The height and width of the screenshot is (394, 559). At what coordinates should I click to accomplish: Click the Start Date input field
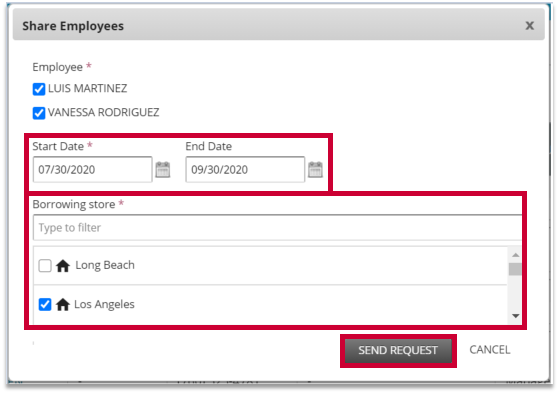click(x=93, y=169)
